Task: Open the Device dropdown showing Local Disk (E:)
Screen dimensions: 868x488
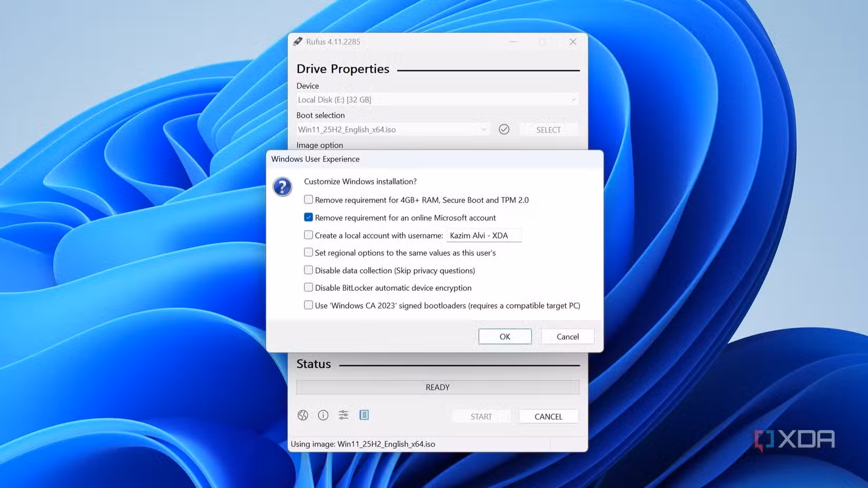Action: (438, 99)
